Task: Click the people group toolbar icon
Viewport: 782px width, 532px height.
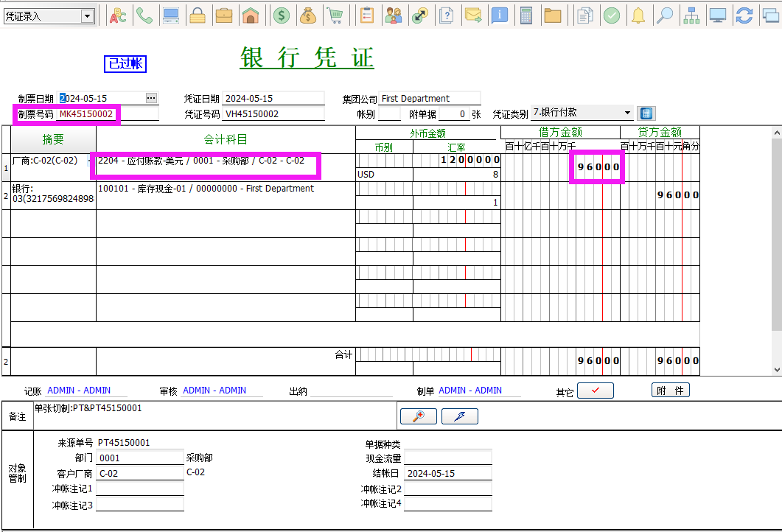Action: point(394,16)
